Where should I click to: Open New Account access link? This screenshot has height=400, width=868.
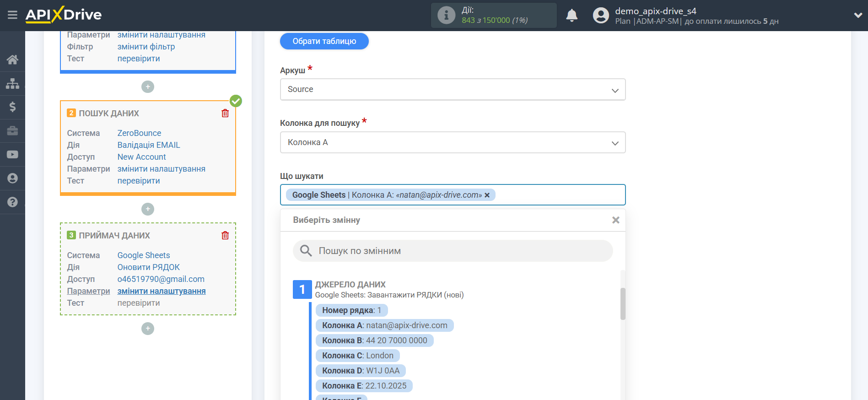coord(141,157)
